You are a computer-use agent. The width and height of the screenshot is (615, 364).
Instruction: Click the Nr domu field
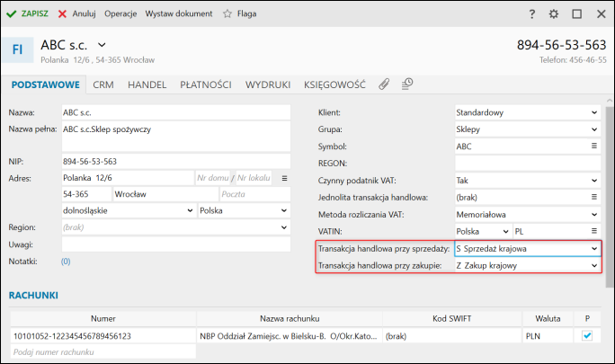(x=213, y=178)
